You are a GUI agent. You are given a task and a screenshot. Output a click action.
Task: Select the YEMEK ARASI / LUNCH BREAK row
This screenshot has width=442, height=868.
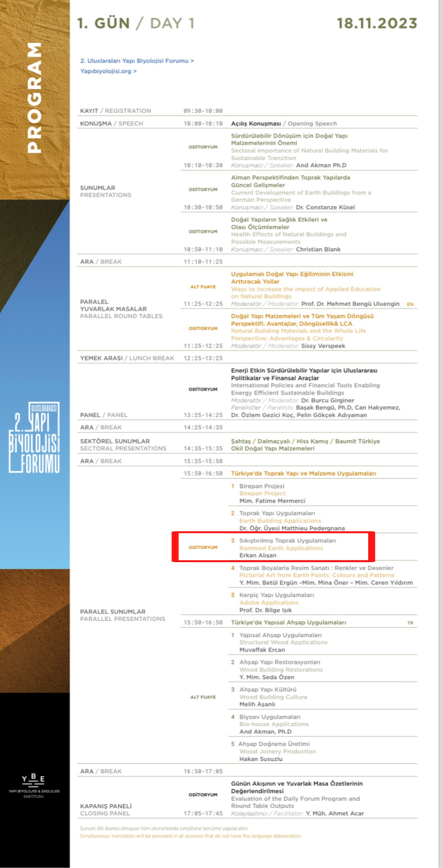(x=127, y=358)
